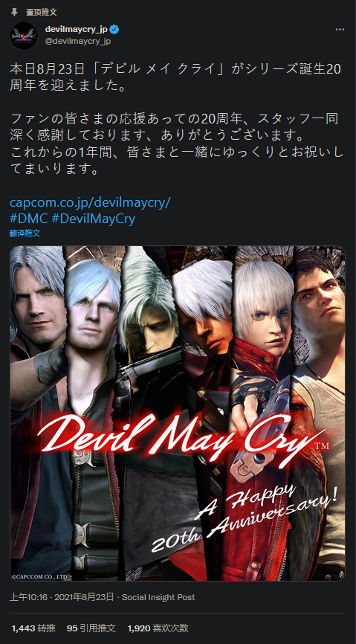Click the Social Insight Post source label
Screen dimensions: 356x644
coord(158,597)
